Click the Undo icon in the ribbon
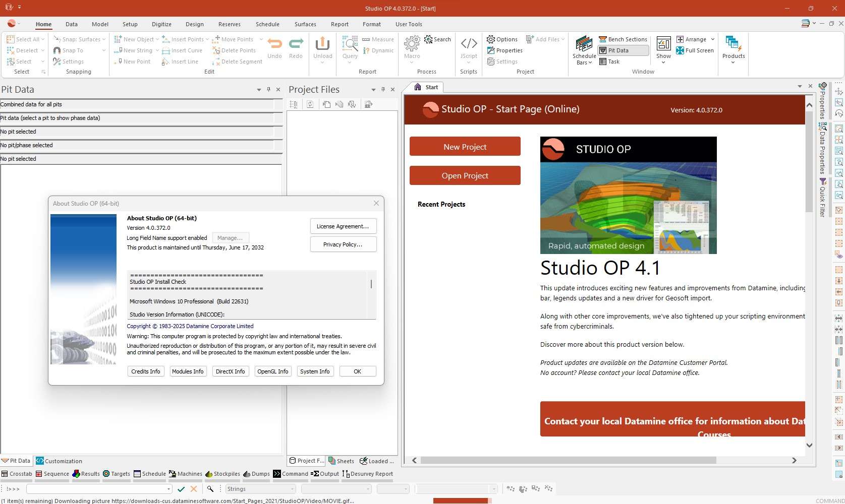Viewport: 845px width, 504px height. (x=274, y=44)
